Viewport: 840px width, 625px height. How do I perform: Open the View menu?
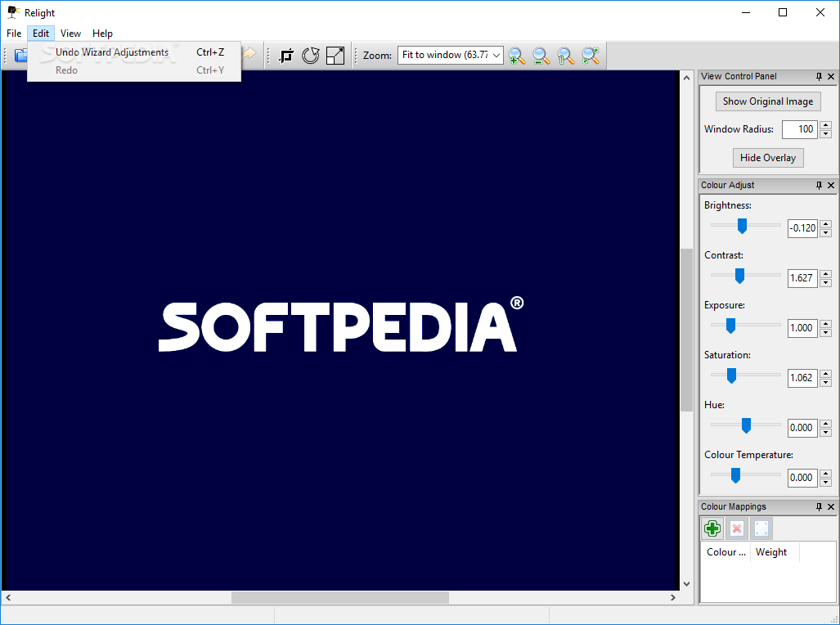[x=70, y=34]
